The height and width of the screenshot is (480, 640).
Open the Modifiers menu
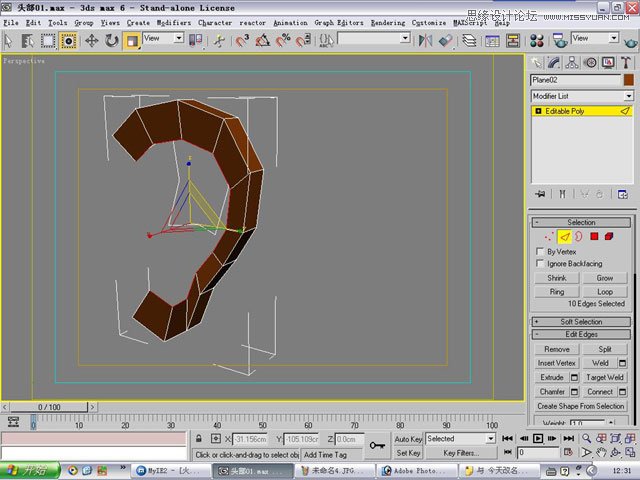(173, 23)
